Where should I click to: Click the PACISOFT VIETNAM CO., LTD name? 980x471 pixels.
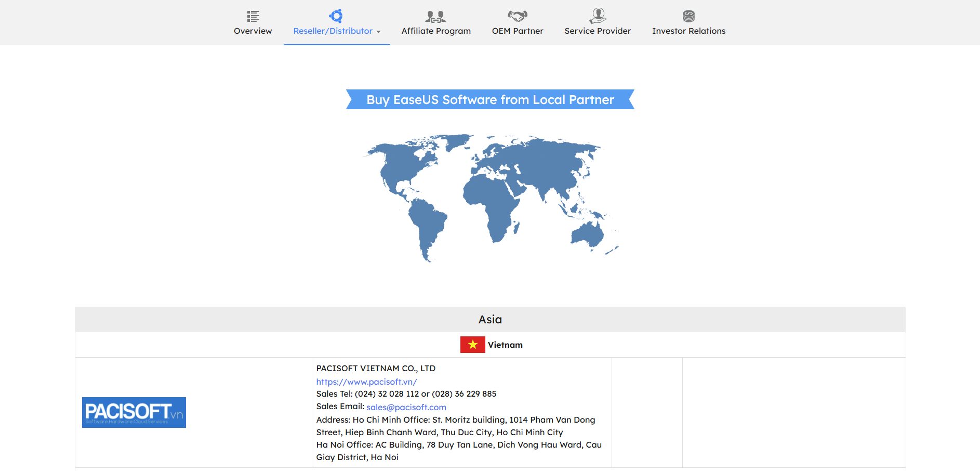pyautogui.click(x=376, y=368)
